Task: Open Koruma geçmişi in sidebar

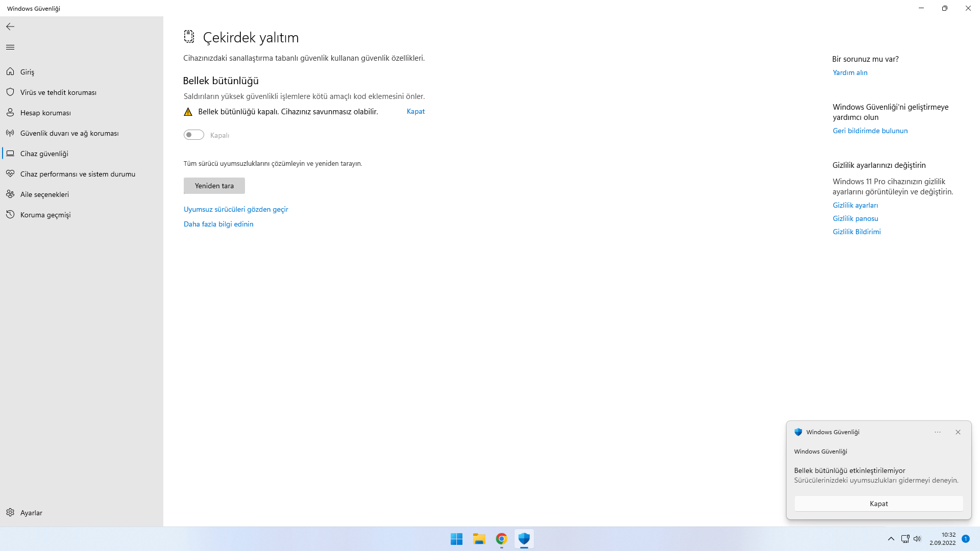Action: 82,215
